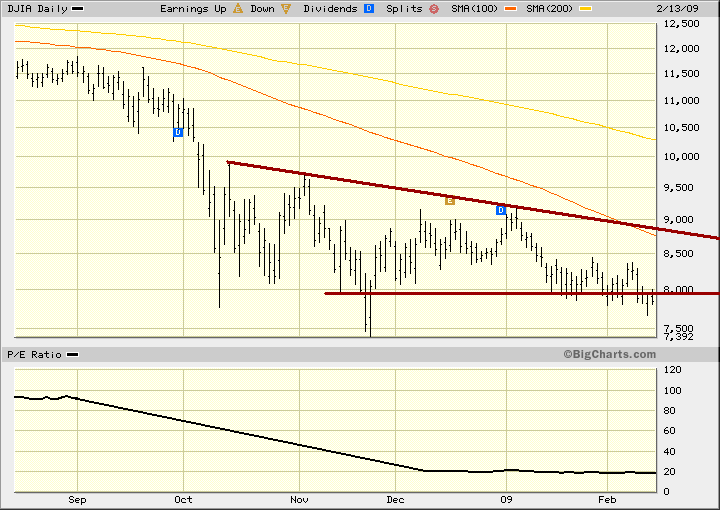Click the 11,000 price axis label
720x510 pixels.
[681, 101]
